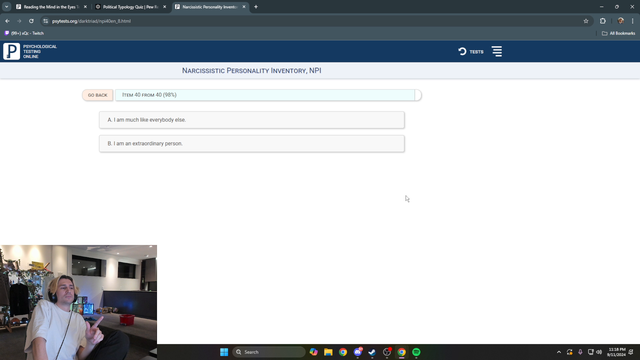Screen dimensions: 640x360
Task: Open Chrome three-dot menu
Action: coord(632,21)
